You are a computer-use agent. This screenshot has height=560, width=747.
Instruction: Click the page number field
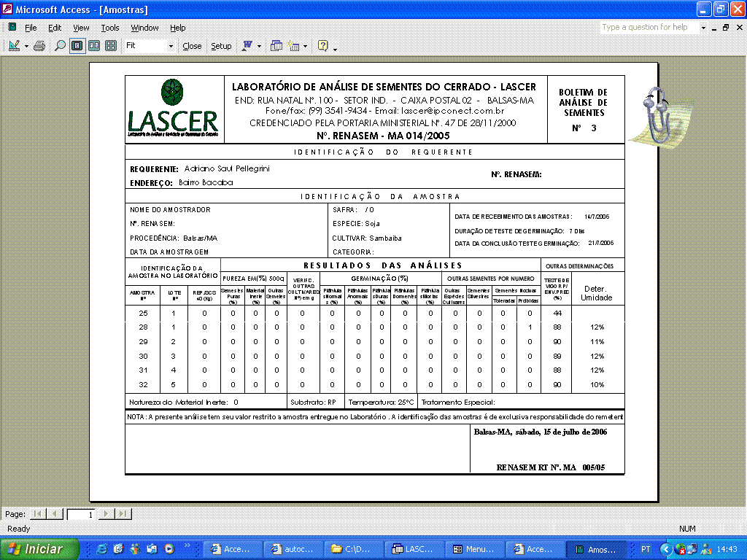[82, 514]
